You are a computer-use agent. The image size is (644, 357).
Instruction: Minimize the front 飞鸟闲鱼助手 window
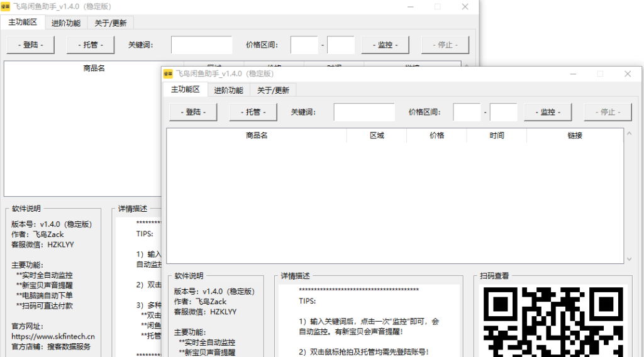(572, 74)
